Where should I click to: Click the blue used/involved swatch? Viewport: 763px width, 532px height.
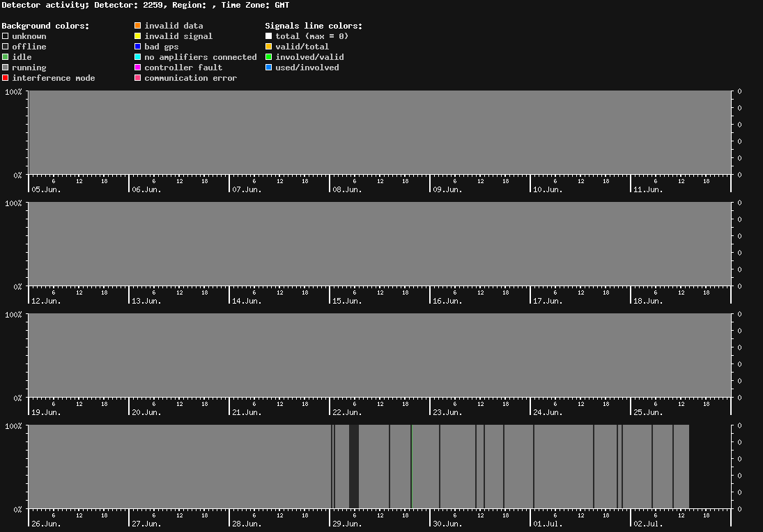pyautogui.click(x=268, y=68)
